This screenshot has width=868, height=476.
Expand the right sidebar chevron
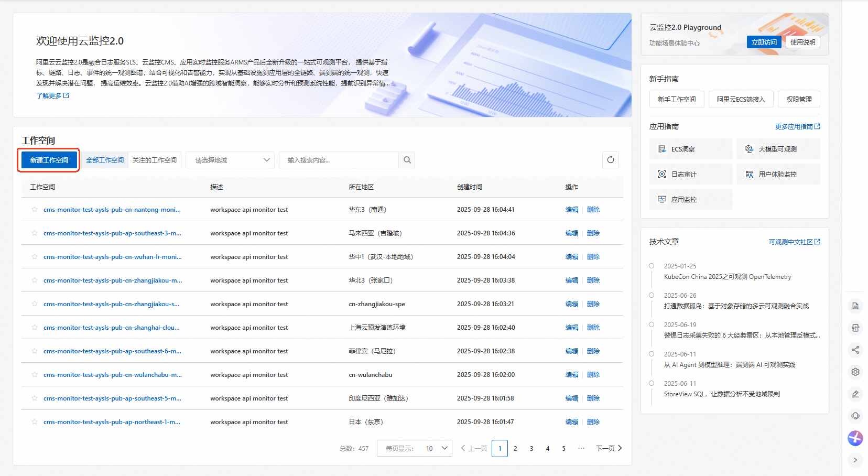coord(855,460)
